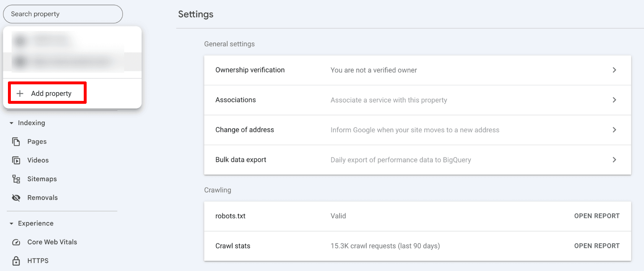644x271 pixels.
Task: Type in the Search property field
Action: point(63,14)
